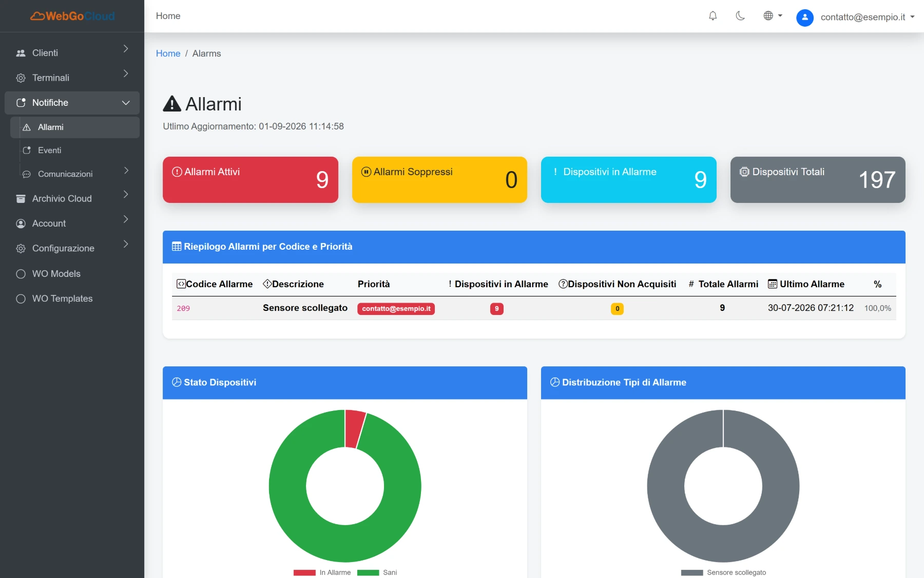924x578 pixels.
Task: Click the blue user avatar icon
Action: pyautogui.click(x=805, y=17)
